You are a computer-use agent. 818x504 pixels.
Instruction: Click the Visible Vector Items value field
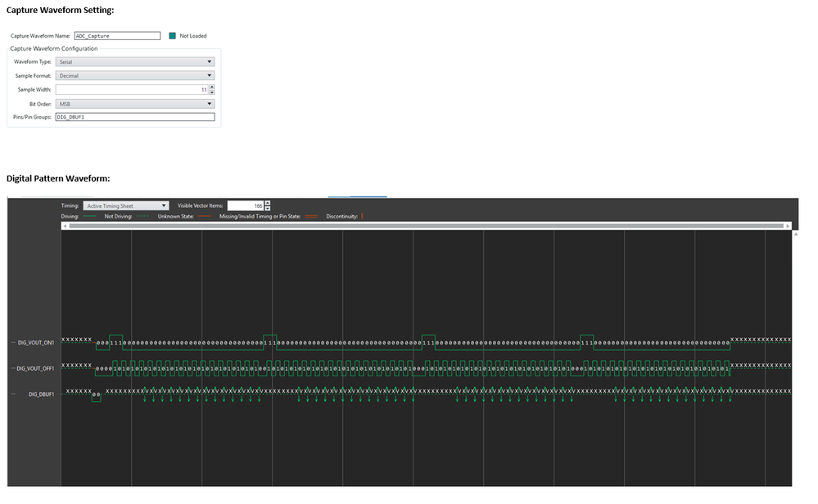pos(246,206)
